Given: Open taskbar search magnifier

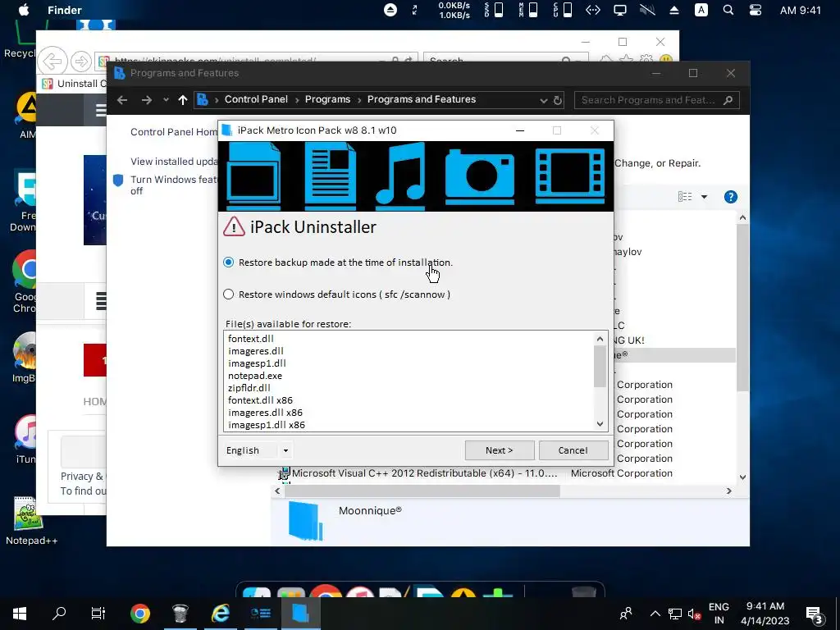Looking at the screenshot, I should click(x=59, y=614).
